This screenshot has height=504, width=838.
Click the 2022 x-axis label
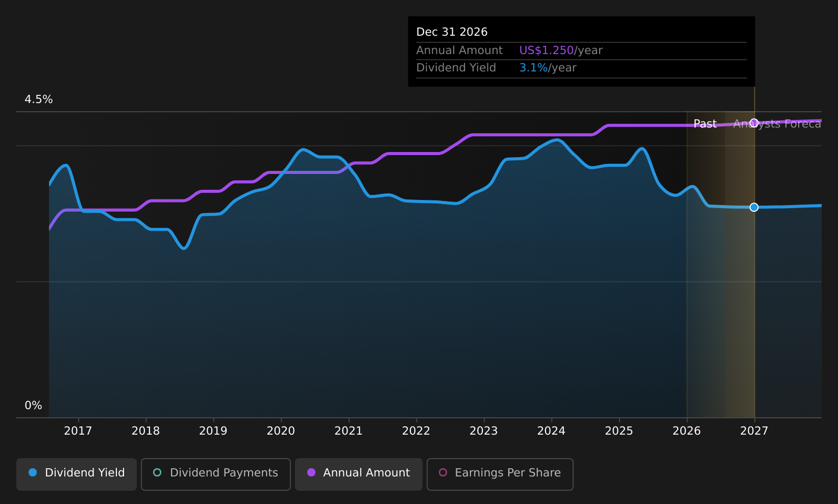[x=416, y=431]
